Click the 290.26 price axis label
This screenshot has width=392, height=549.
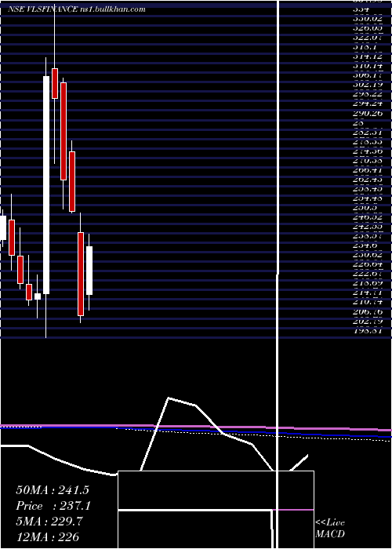click(x=367, y=113)
